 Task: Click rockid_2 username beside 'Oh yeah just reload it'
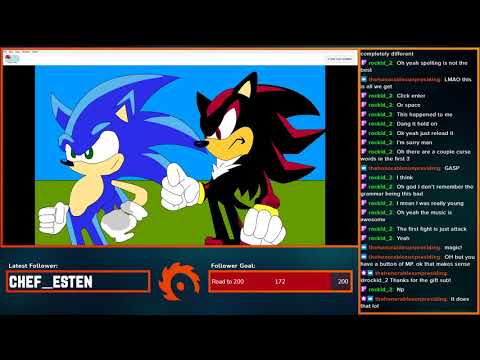pyautogui.click(x=381, y=133)
